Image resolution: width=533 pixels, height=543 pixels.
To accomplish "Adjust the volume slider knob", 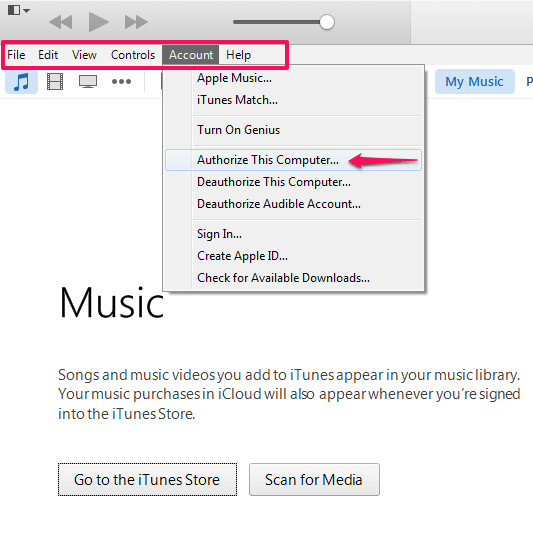I will [327, 22].
